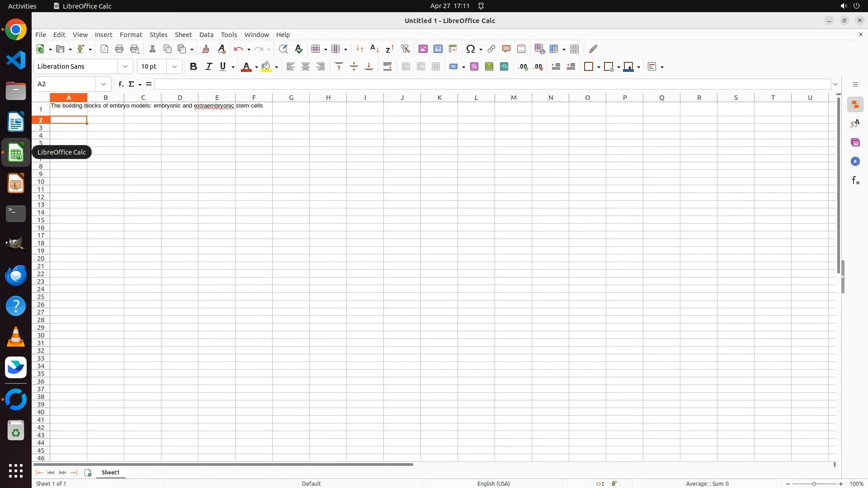Click the Insert Comment icon
The width and height of the screenshot is (868, 488).
pyautogui.click(x=506, y=49)
